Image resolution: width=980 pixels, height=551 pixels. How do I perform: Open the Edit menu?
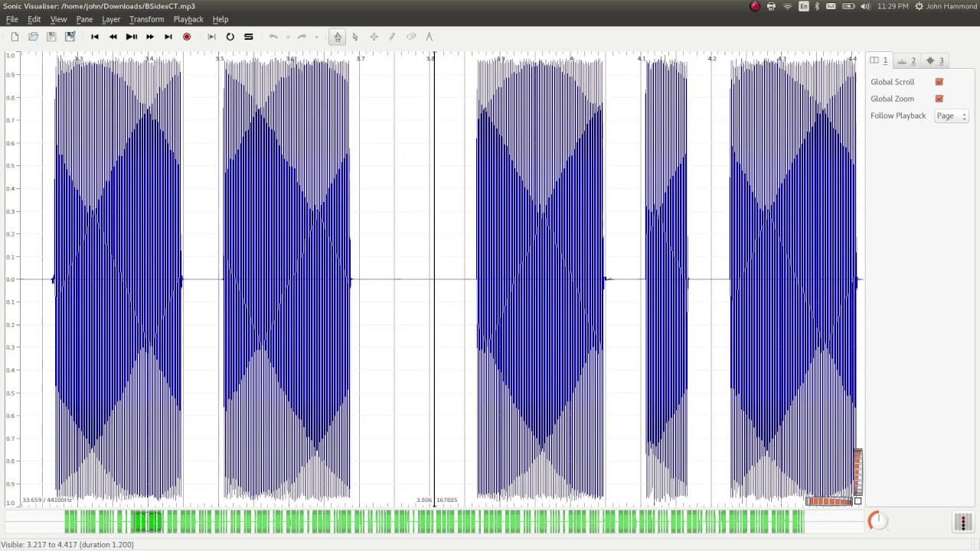(34, 19)
